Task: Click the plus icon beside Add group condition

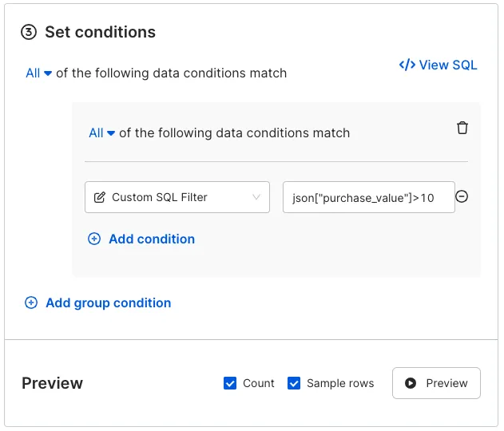Action: pyautogui.click(x=31, y=302)
